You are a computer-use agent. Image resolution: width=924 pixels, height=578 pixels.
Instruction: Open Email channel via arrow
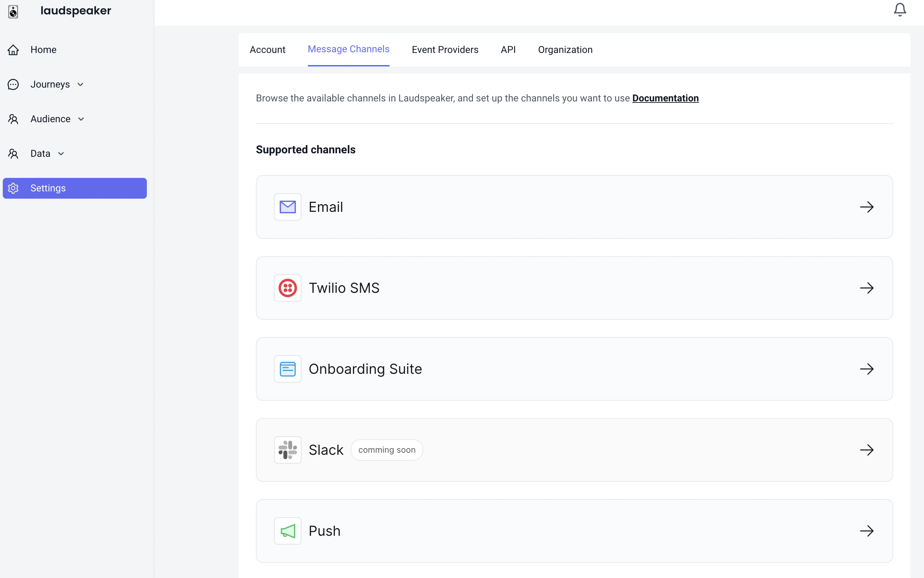coord(867,207)
